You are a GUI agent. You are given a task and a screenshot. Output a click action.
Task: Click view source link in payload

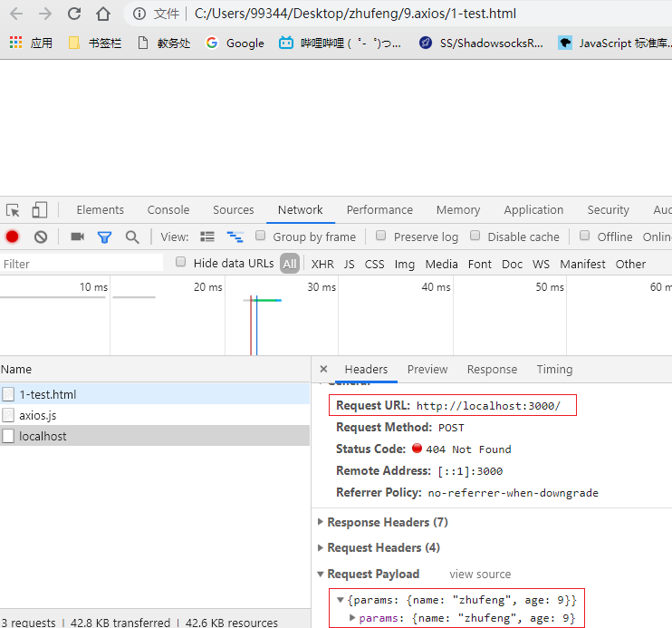pyautogui.click(x=480, y=574)
